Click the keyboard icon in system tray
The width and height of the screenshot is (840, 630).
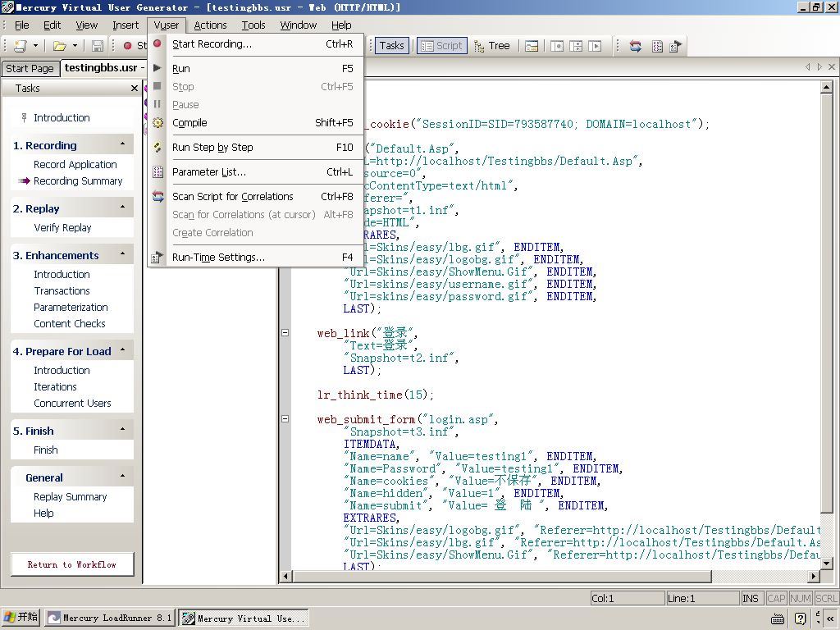pyautogui.click(x=778, y=619)
